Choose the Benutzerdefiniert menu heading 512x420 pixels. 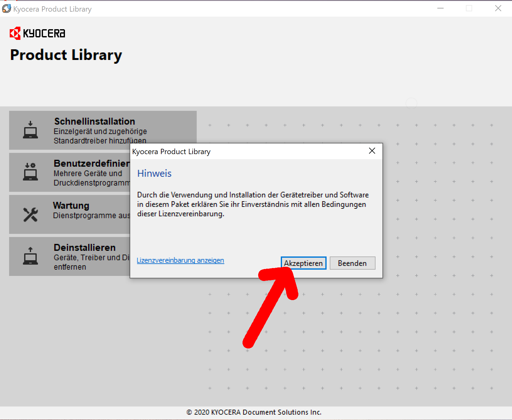[91, 164]
